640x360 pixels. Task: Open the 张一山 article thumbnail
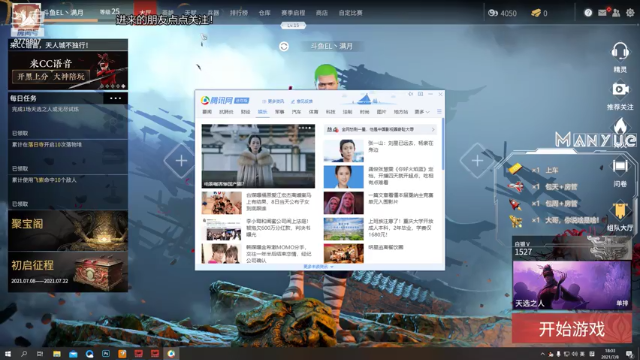coord(344,150)
